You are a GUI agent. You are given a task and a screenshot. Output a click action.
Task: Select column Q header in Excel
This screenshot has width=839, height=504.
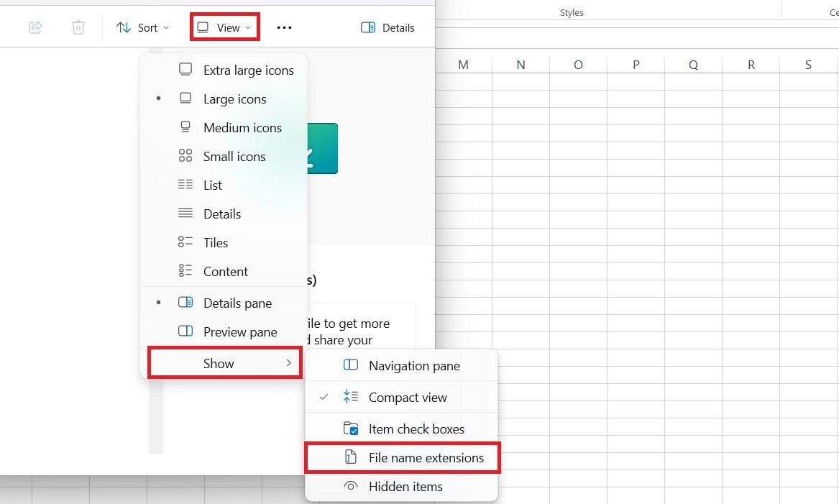click(694, 65)
